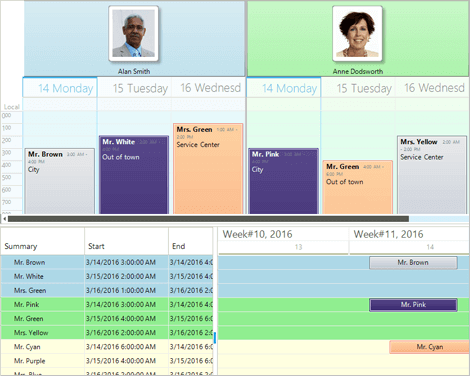The height and width of the screenshot is (376, 470).
Task: Click start cell 3/16/2016 1:00:00 AM
Action: [126, 290]
